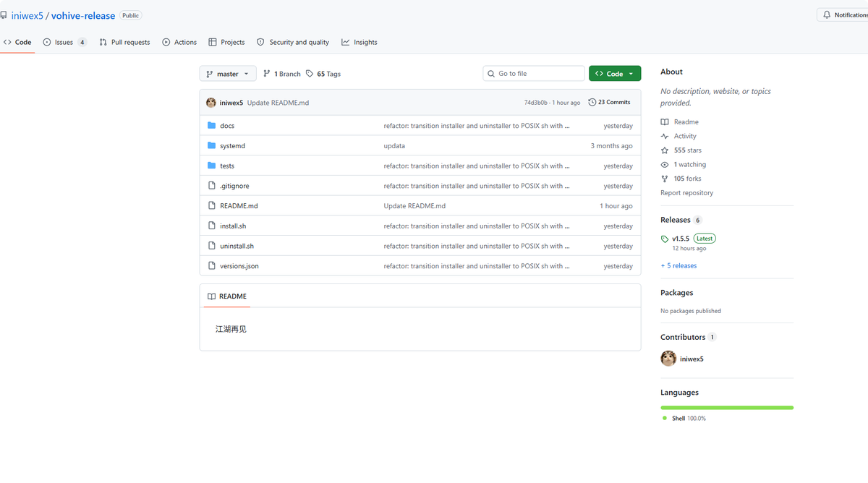This screenshot has width=868, height=483.
Task: Click the pulse icon beside Activity
Action: 665,136
